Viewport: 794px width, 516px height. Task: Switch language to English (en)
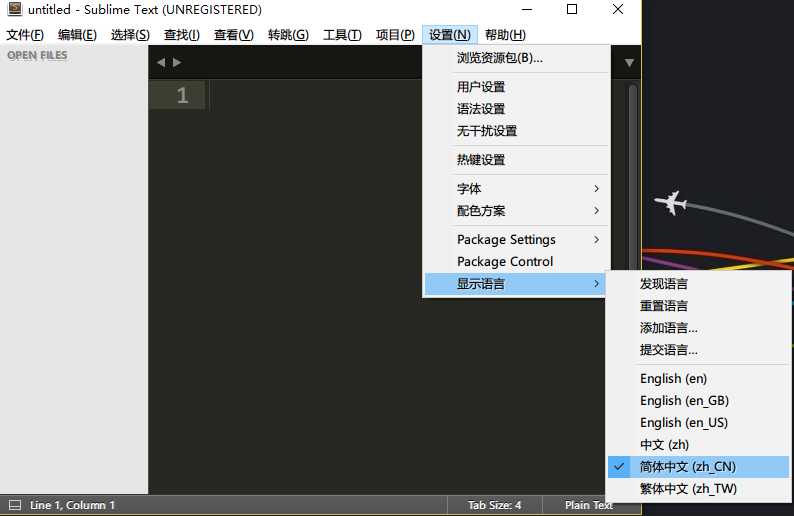(x=698, y=379)
